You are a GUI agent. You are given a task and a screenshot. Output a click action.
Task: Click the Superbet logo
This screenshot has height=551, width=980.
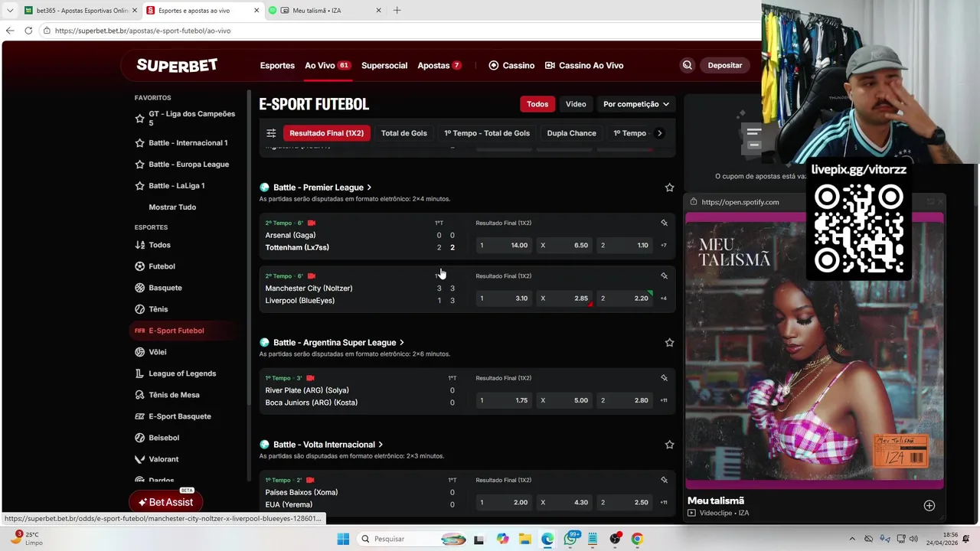177,65
